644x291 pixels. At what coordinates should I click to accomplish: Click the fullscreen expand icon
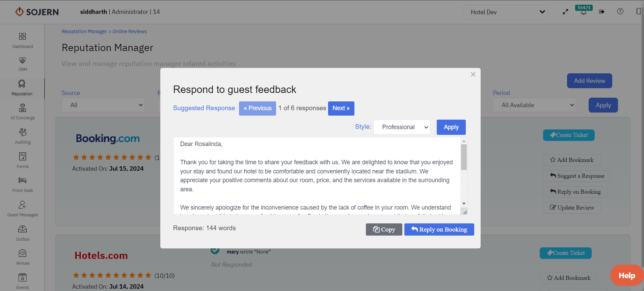(x=565, y=11)
